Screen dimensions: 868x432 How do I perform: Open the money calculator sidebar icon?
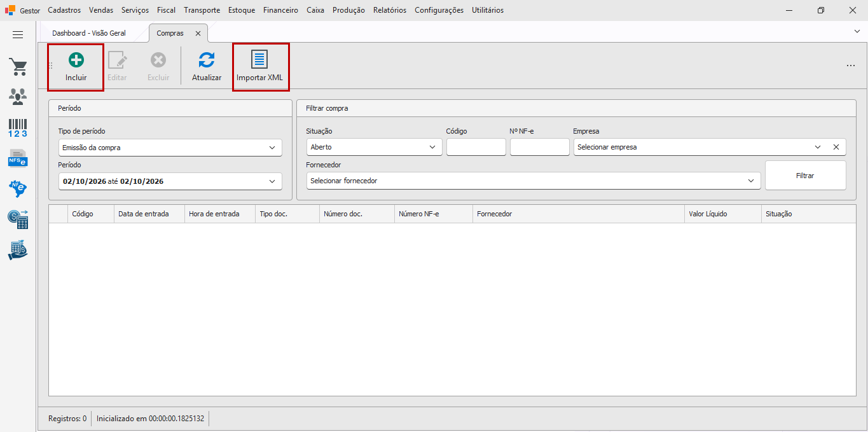pos(18,219)
